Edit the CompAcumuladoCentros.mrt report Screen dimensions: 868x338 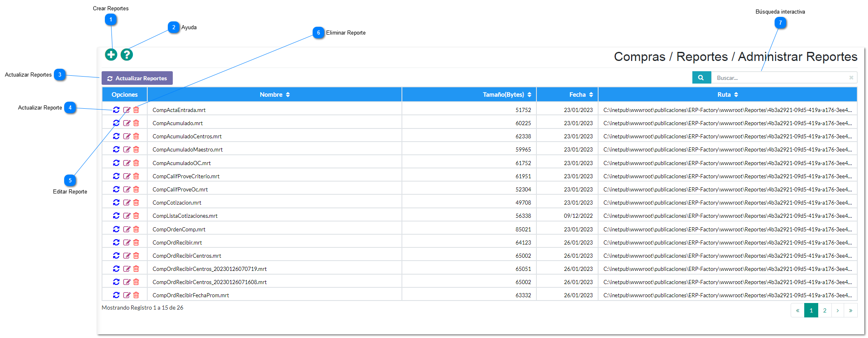(127, 136)
